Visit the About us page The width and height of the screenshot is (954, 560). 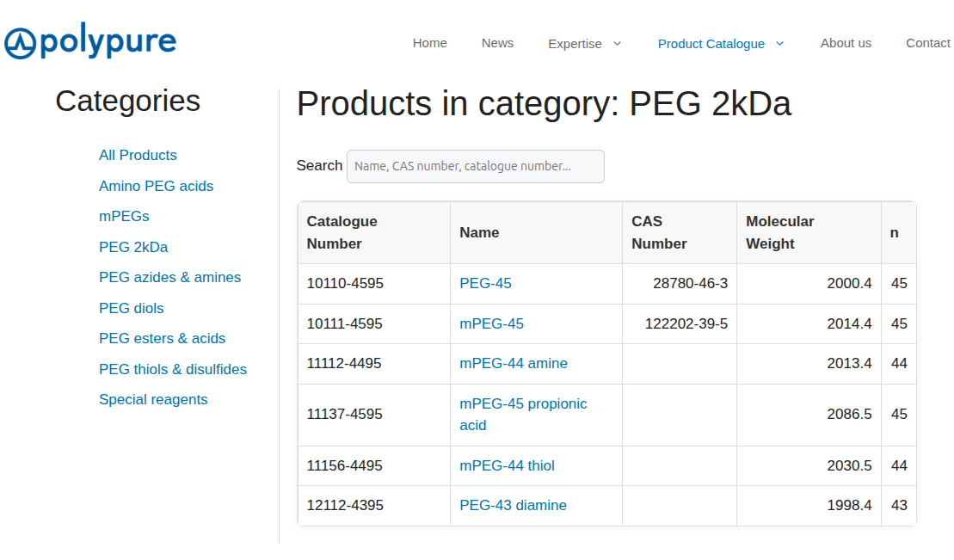(846, 43)
